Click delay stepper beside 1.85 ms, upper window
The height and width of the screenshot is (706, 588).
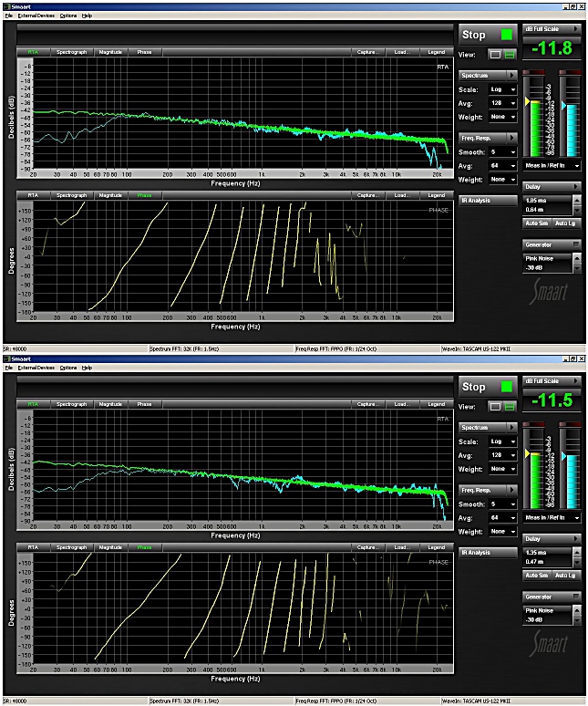(x=577, y=205)
